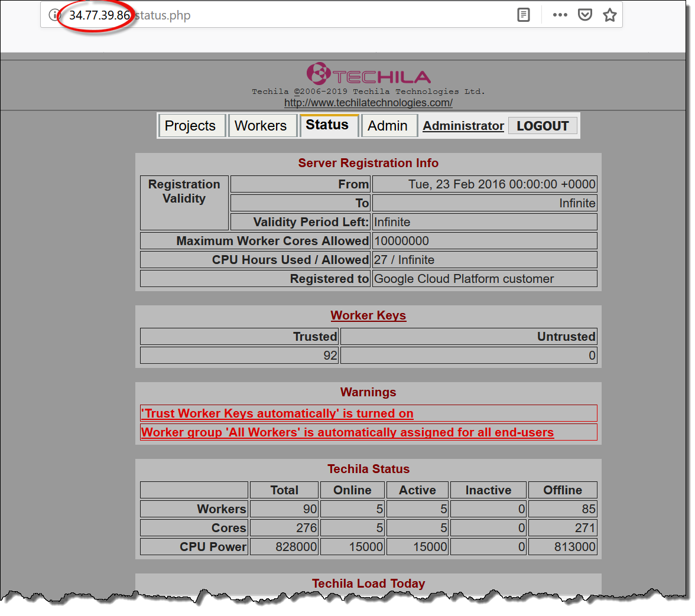Select the Status tab
This screenshot has height=616, width=695.
click(x=327, y=125)
